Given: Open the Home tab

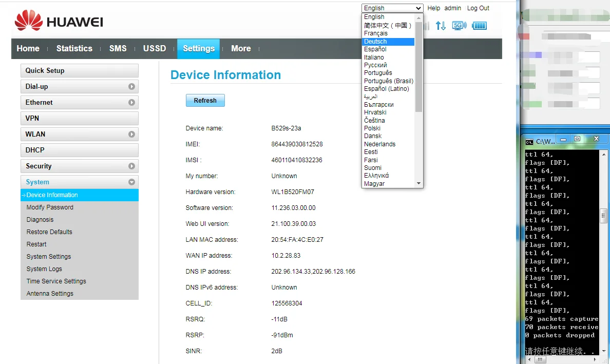Looking at the screenshot, I should click(x=28, y=49).
